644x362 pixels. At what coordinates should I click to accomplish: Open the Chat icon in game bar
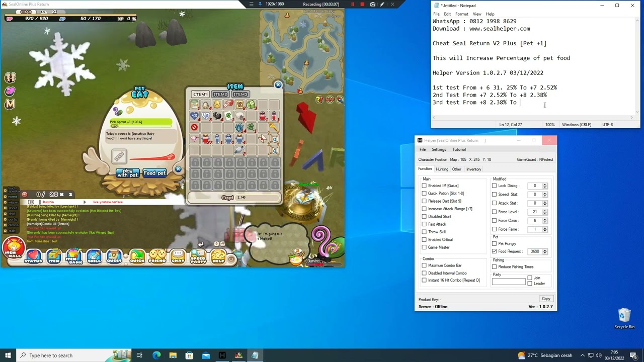[178, 256]
